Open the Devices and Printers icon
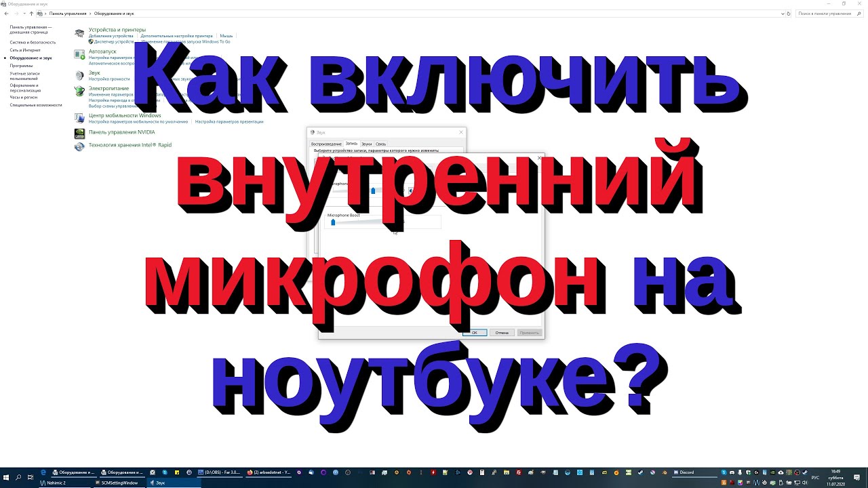Screen dimensions: 868x488 point(80,33)
